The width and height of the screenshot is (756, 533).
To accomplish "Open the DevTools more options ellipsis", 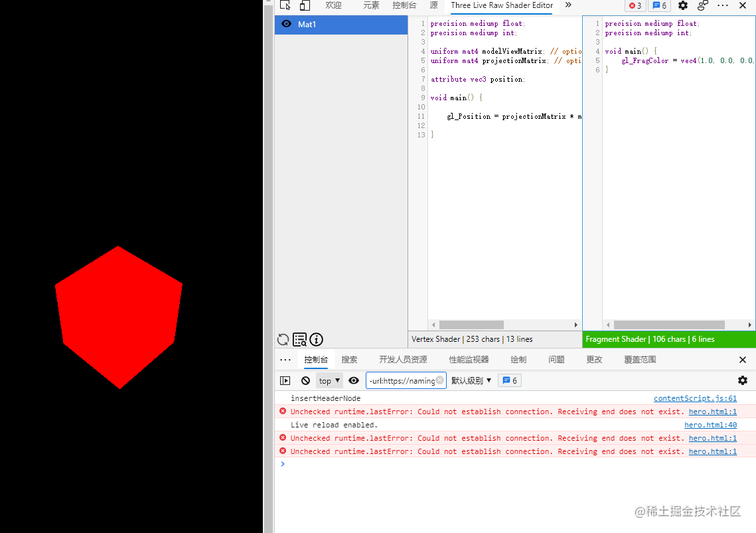I will [723, 5].
